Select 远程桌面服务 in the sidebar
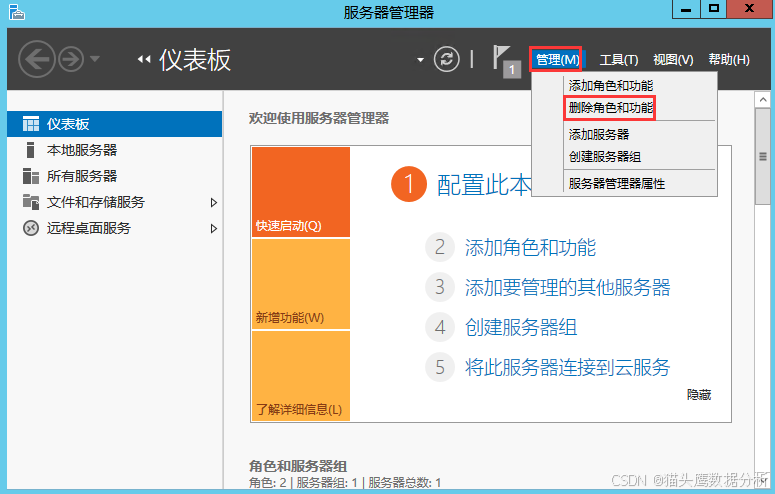 [x=88, y=228]
